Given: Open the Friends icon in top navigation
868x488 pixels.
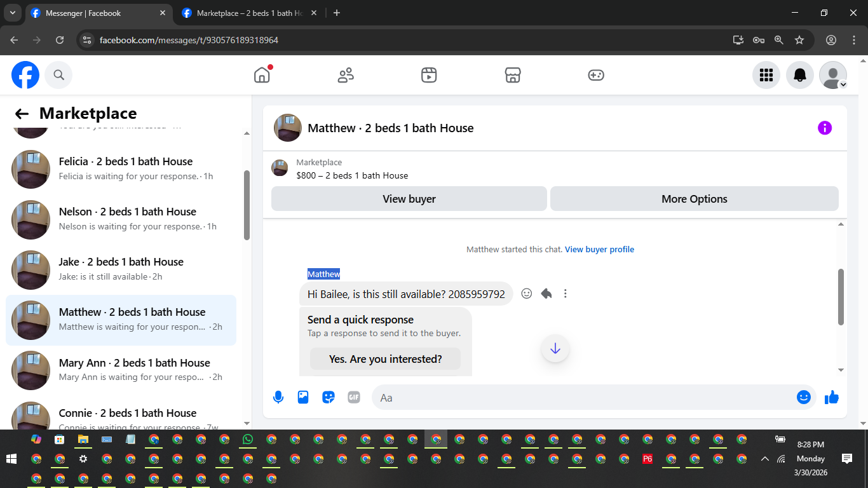Looking at the screenshot, I should (x=346, y=75).
